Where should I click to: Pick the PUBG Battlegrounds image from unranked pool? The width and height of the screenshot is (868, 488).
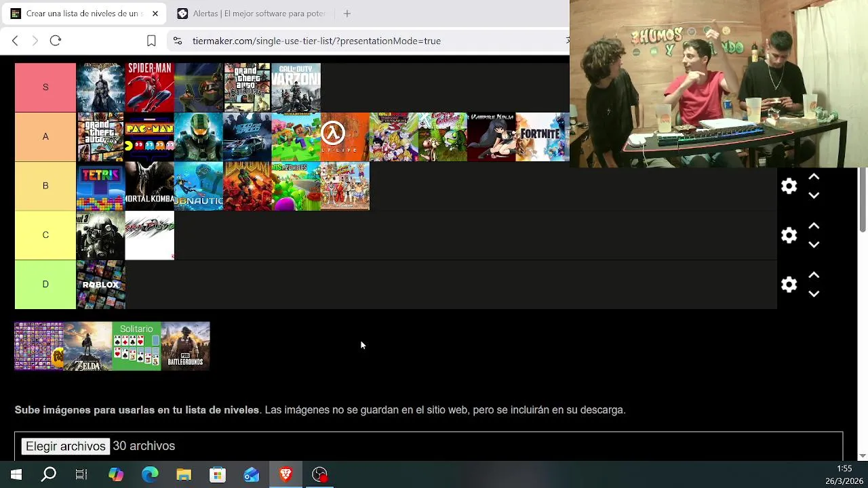(x=186, y=346)
